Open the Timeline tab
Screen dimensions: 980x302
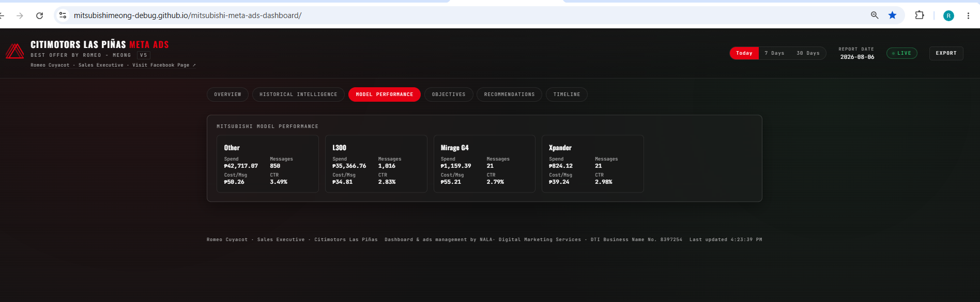tap(566, 94)
